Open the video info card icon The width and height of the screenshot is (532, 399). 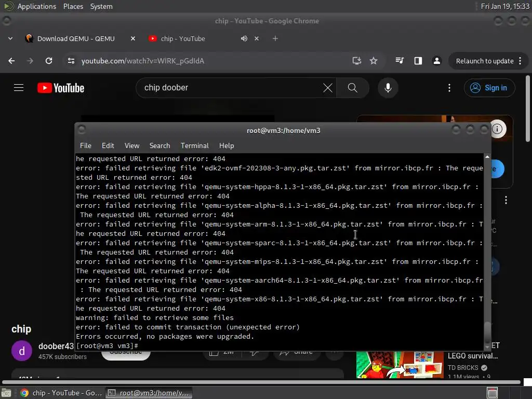point(497,129)
